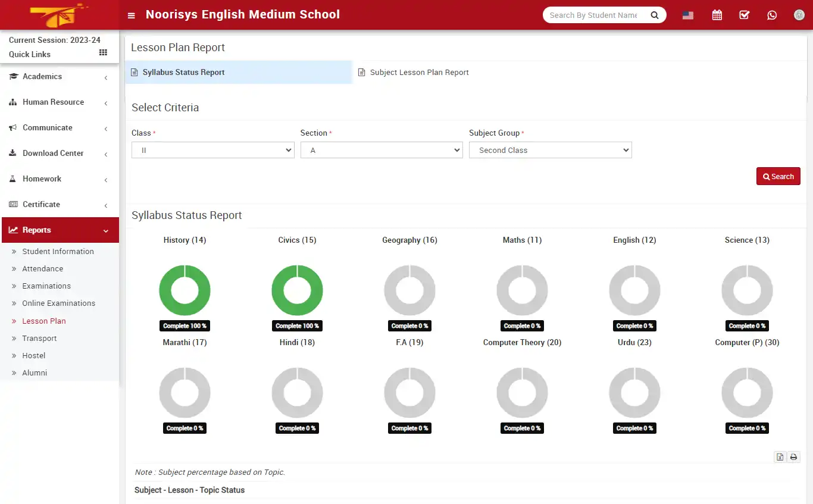The height and width of the screenshot is (504, 813).
Task: Change Subject Group to another option
Action: coord(550,149)
